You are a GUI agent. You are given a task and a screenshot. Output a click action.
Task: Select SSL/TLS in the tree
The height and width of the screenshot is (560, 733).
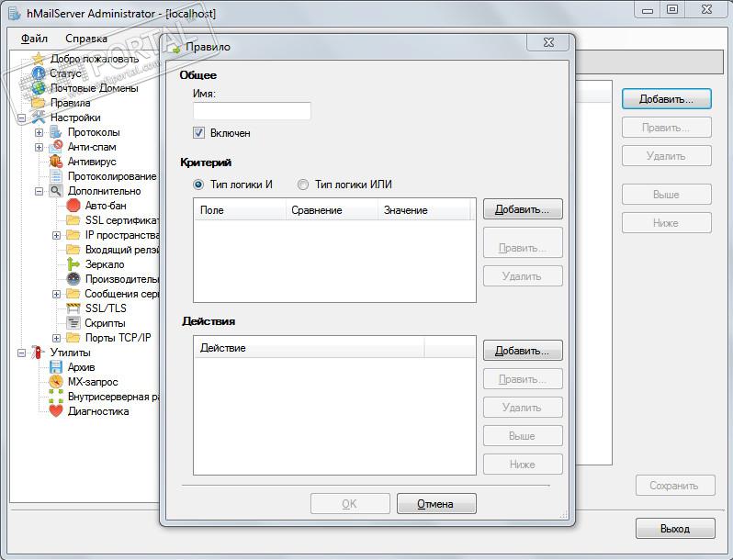(x=106, y=308)
